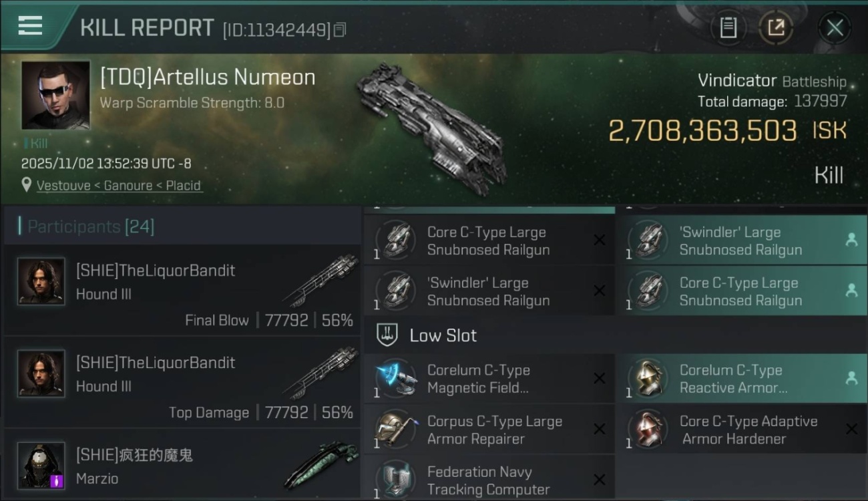Share the kill report externally
Image resolution: width=868 pixels, height=501 pixels.
[776, 28]
